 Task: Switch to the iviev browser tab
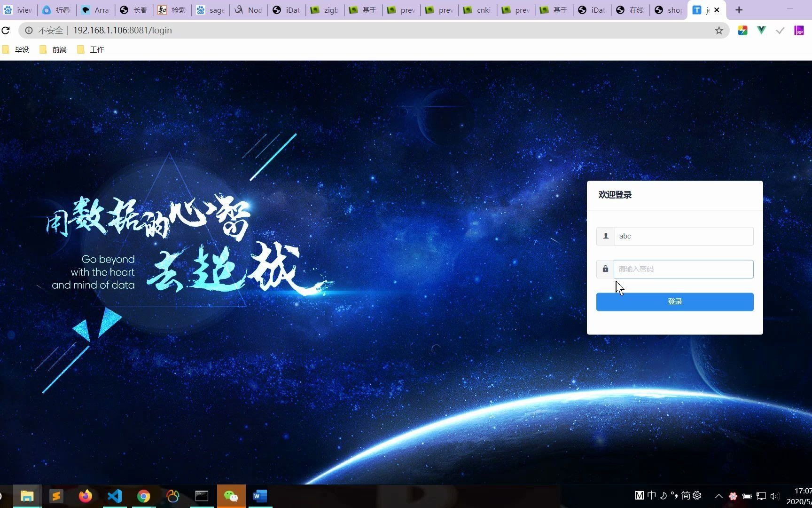[x=19, y=10]
